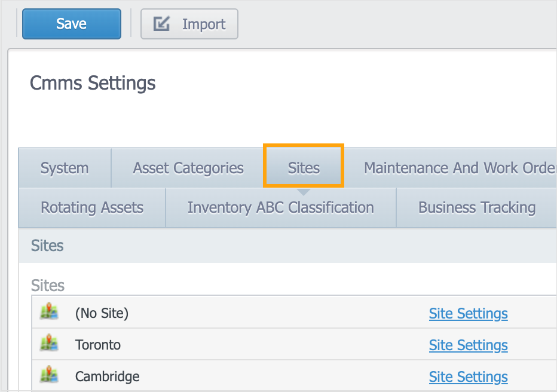Open the Rotating Assets tab

pyautogui.click(x=92, y=208)
